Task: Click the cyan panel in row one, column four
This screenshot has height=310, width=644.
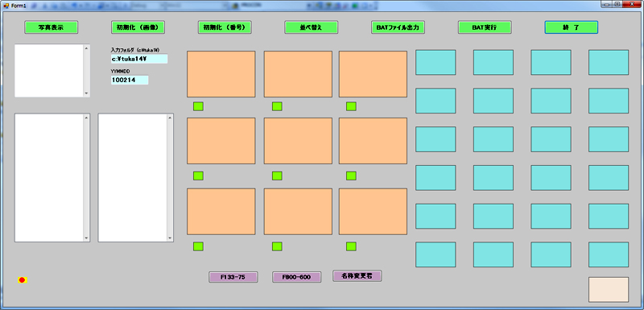Action: coord(609,63)
